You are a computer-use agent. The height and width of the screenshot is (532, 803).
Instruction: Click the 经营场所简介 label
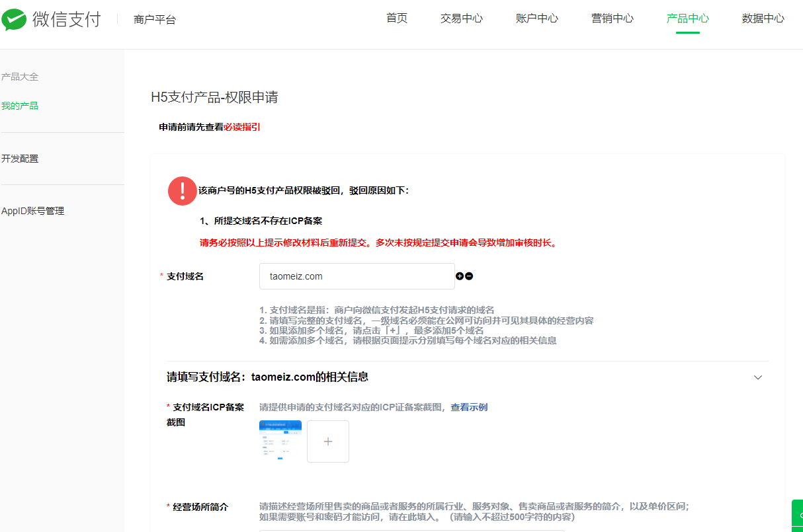pyautogui.click(x=200, y=507)
